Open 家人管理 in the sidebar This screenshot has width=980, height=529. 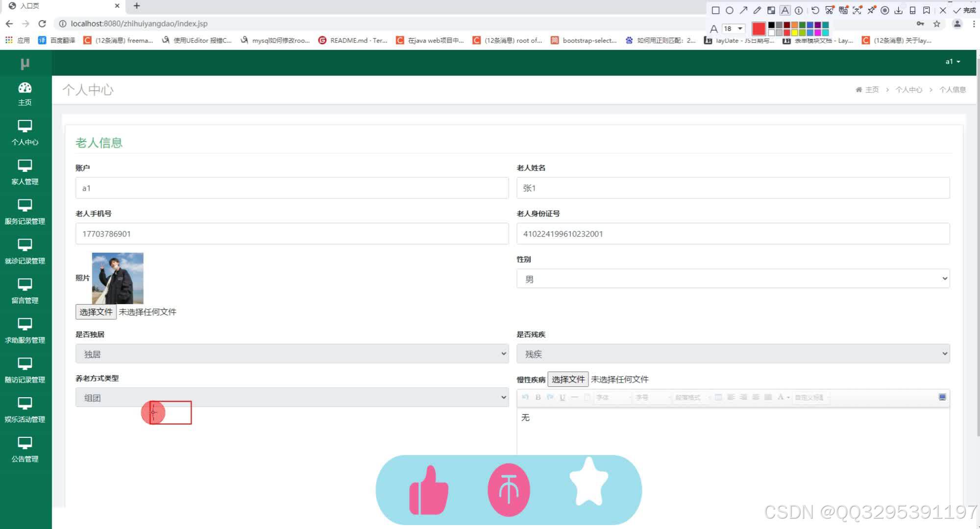pyautogui.click(x=25, y=172)
